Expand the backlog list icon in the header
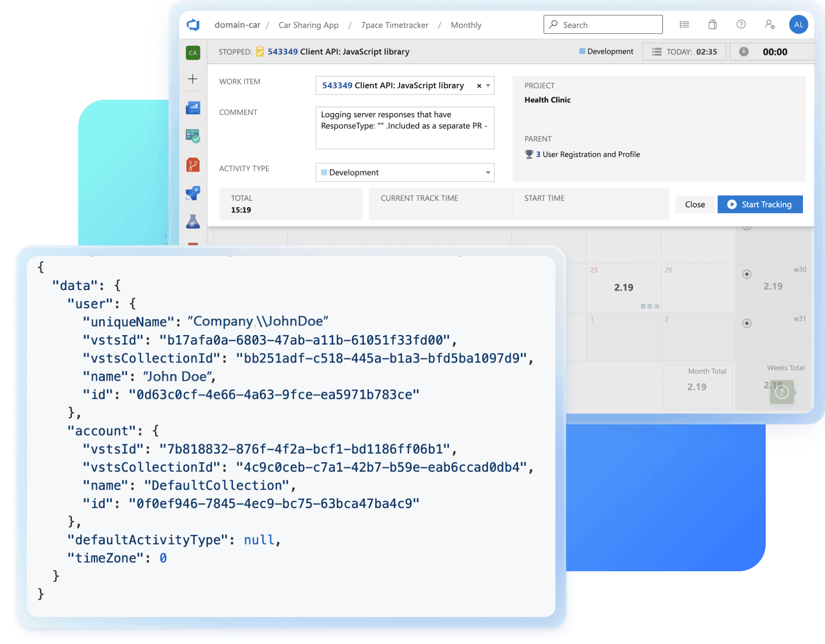 [x=684, y=25]
